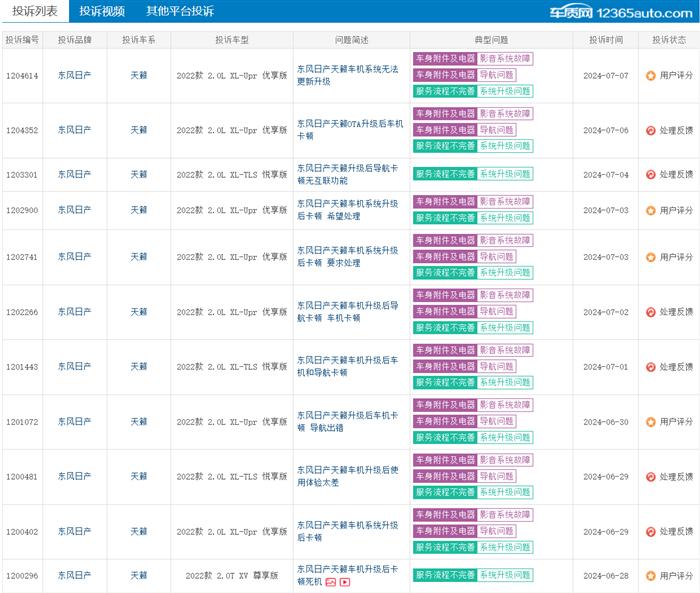Click the 问题简述 column header
The width and height of the screenshot is (700, 593).
351,40
